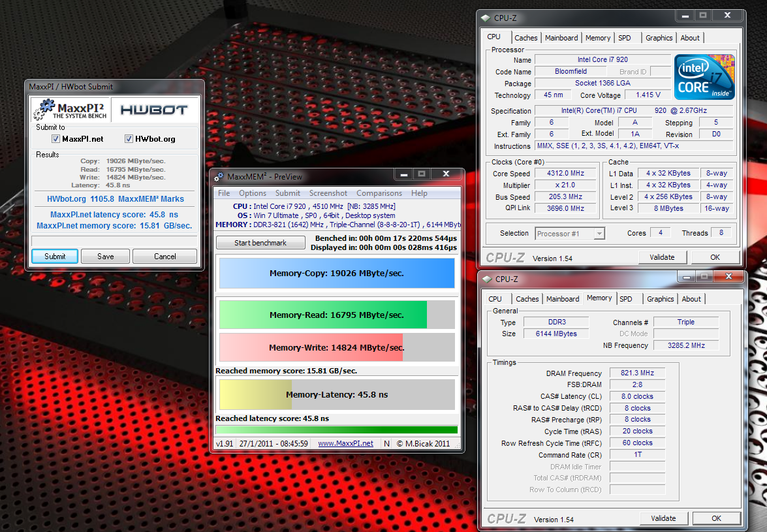This screenshot has height=532, width=767.
Task: Switch to Caches tab in upper CPU-Z
Action: (526, 38)
